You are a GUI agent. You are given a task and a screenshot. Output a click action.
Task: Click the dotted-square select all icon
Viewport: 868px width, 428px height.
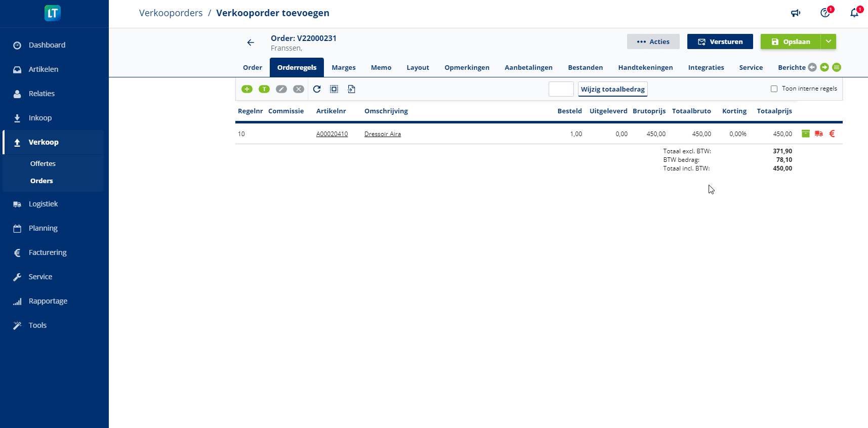[334, 89]
